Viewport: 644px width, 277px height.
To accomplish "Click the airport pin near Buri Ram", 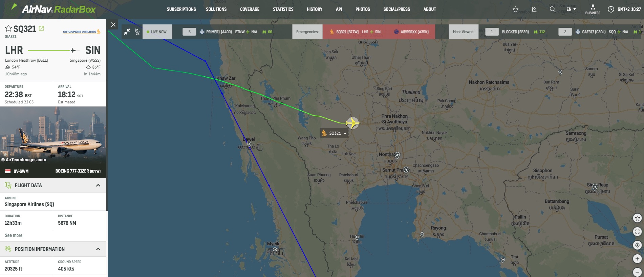I will [560, 72].
